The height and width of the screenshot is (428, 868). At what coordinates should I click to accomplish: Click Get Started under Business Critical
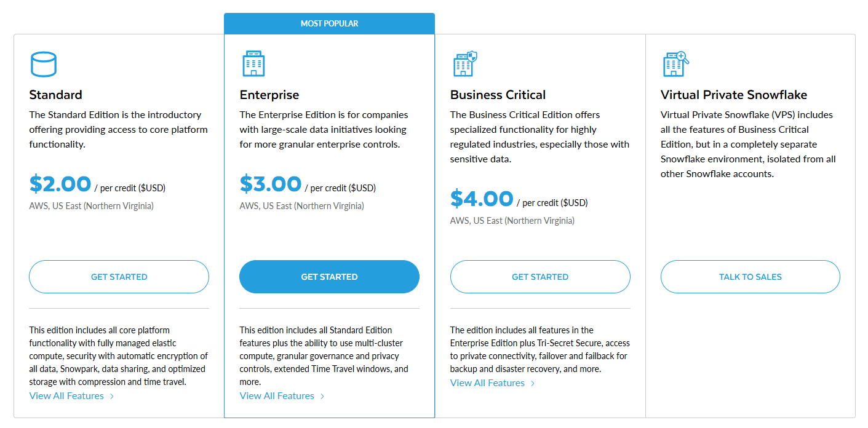(540, 277)
